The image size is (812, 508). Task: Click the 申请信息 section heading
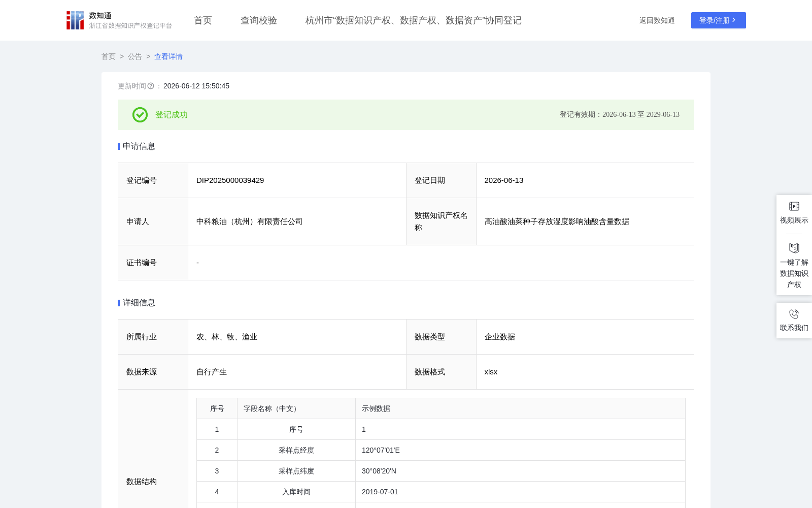(139, 146)
